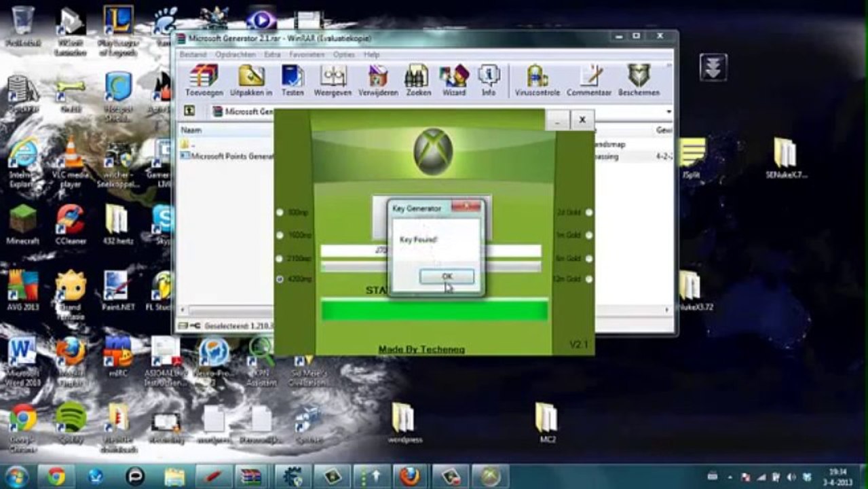
Task: Select the 2100mp radio option
Action: [280, 258]
